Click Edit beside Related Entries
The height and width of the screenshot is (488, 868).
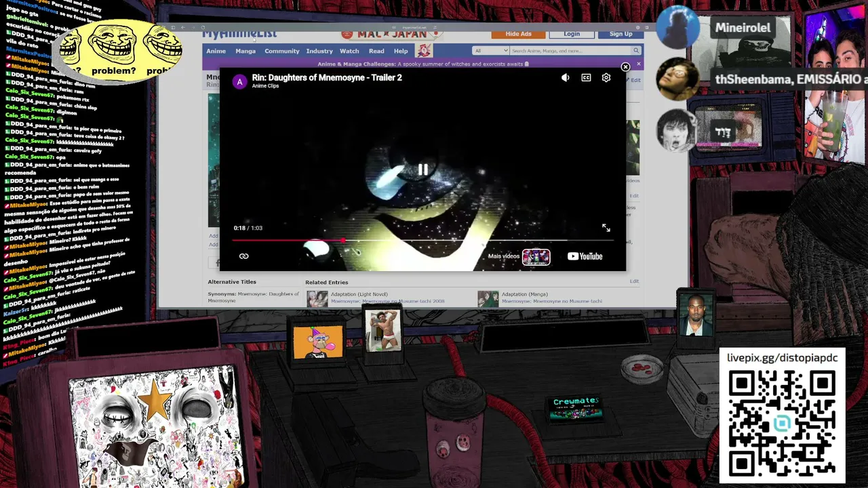tap(634, 281)
